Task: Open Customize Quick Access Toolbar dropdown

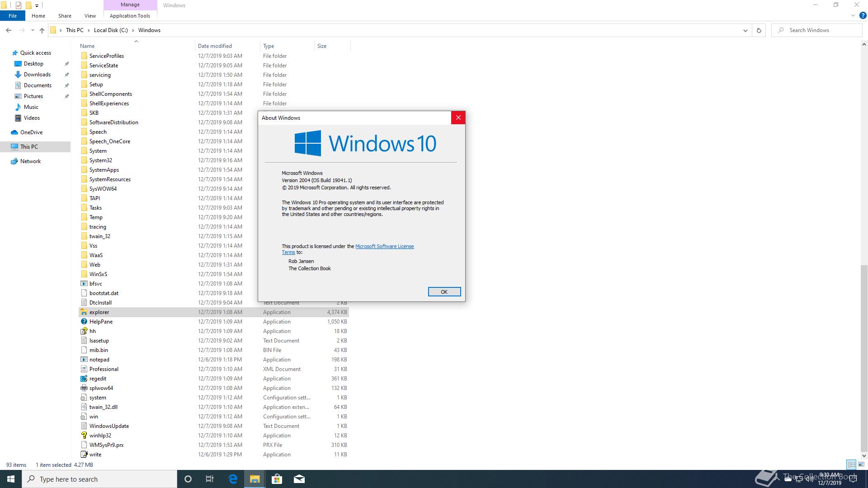Action: coord(37,5)
